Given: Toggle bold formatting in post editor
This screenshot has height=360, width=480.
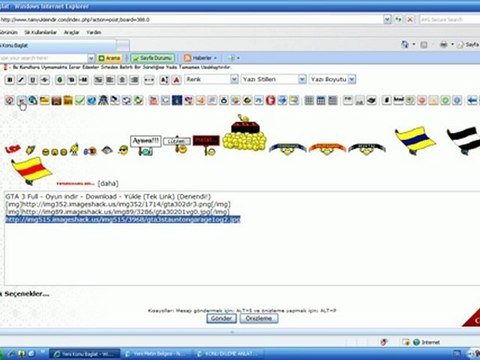Looking at the screenshot, I should (x=10, y=80).
